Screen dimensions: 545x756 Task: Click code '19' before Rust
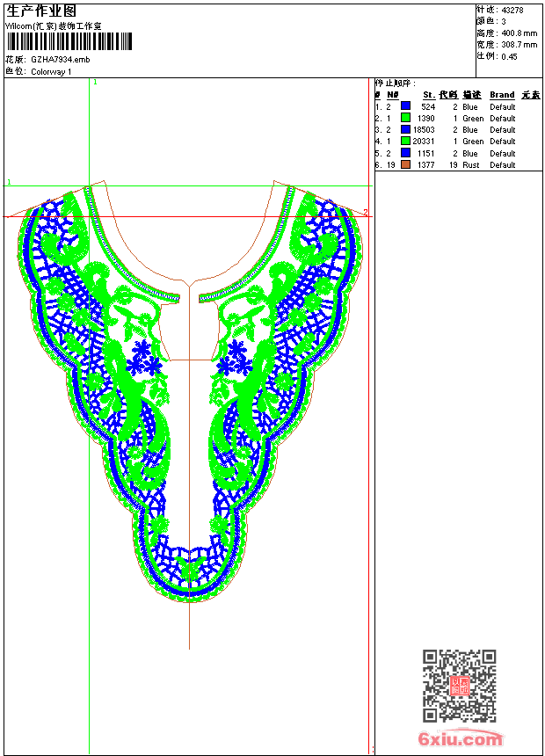click(x=453, y=165)
